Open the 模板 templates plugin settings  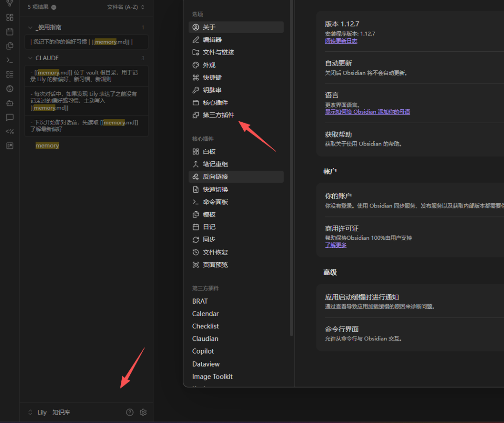236,215
